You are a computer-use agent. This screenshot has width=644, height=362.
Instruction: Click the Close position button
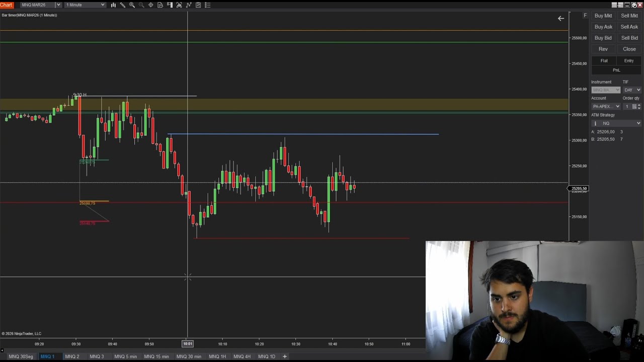point(629,49)
